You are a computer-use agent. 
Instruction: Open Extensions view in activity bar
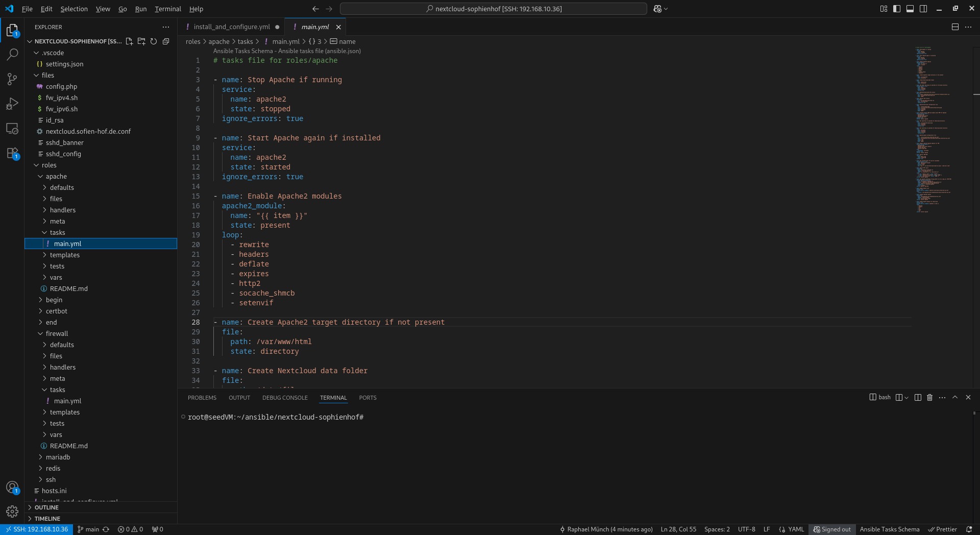(12, 153)
